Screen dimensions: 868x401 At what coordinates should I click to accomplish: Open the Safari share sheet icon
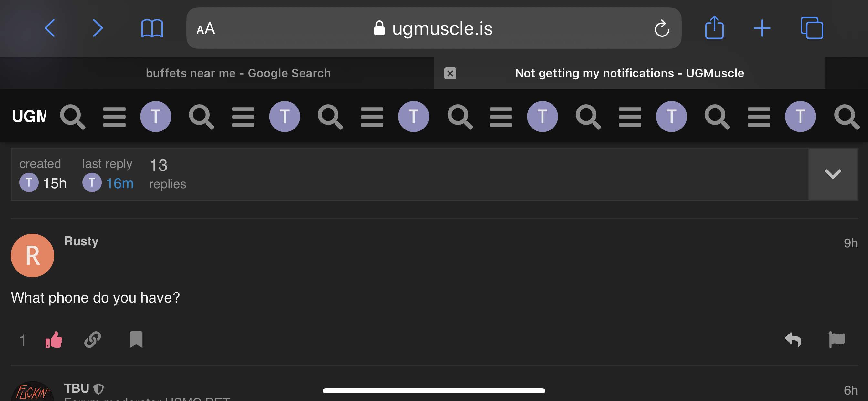click(x=714, y=28)
